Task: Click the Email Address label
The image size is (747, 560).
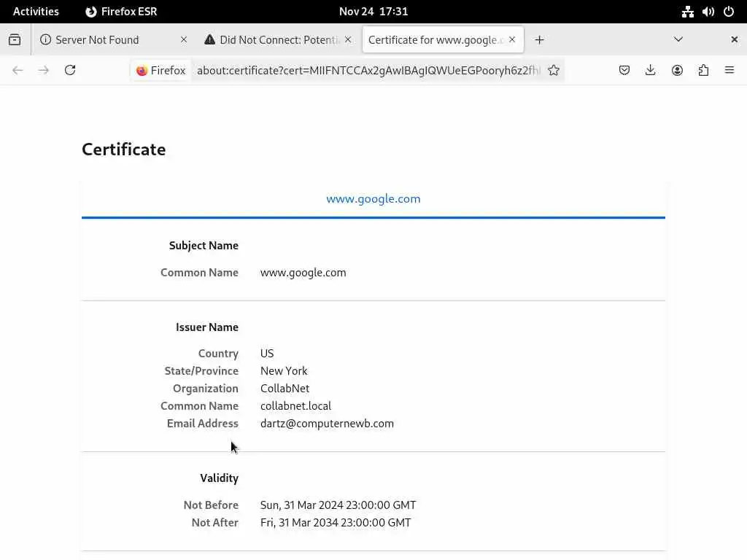Action: 203,424
